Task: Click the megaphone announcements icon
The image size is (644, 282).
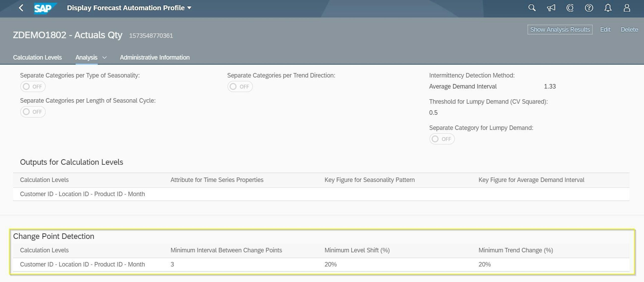Action: pos(551,8)
